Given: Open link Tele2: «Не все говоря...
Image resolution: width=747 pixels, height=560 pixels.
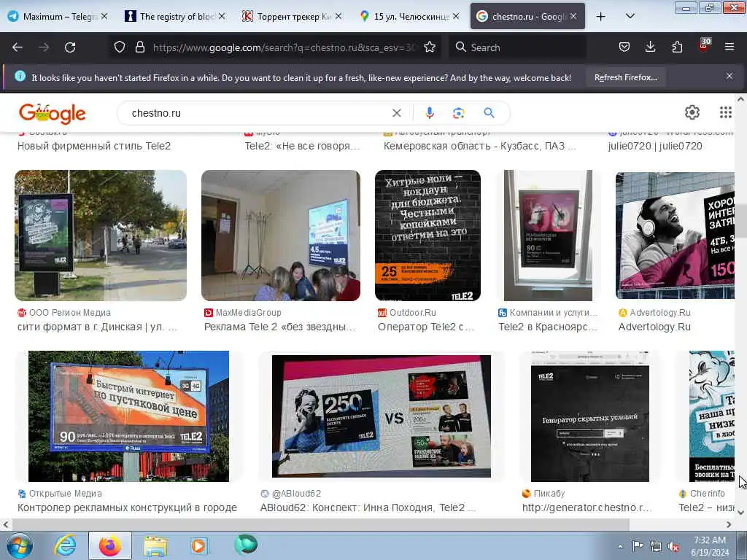Looking at the screenshot, I should pyautogui.click(x=302, y=146).
